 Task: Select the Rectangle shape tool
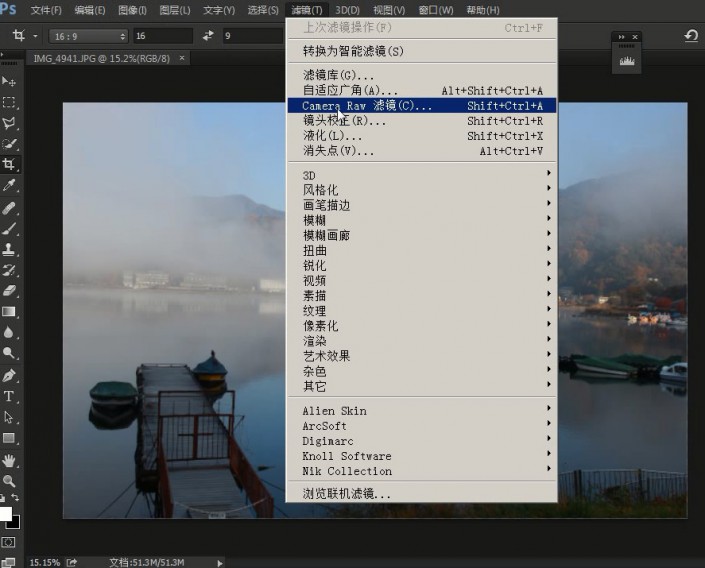9,438
